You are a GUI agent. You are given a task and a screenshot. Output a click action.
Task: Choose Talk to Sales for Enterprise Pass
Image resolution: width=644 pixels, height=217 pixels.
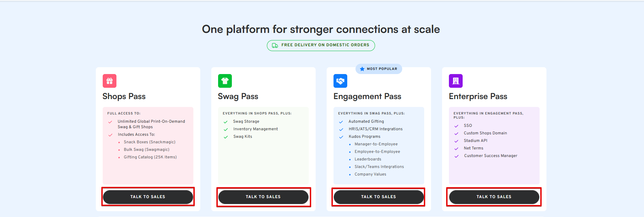(x=494, y=197)
